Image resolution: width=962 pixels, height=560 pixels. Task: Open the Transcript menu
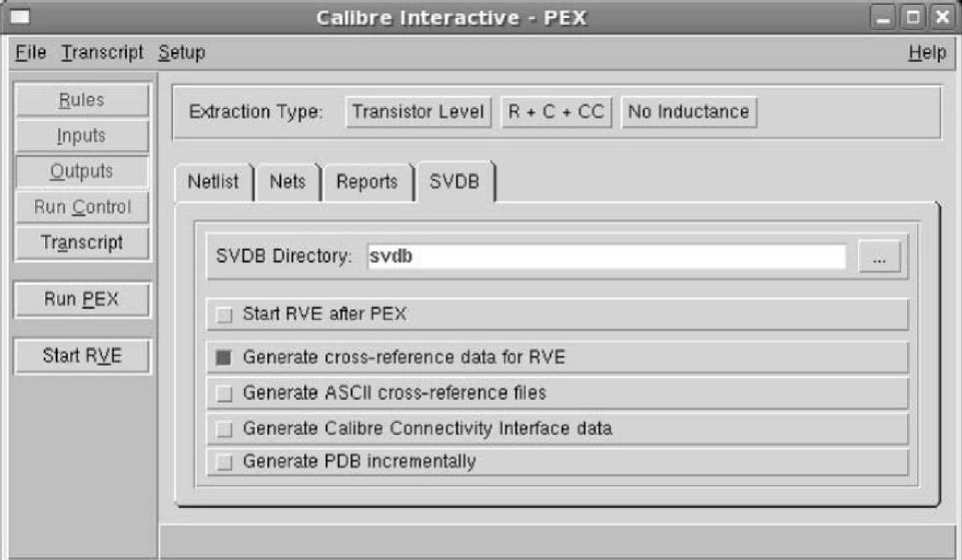(x=102, y=53)
